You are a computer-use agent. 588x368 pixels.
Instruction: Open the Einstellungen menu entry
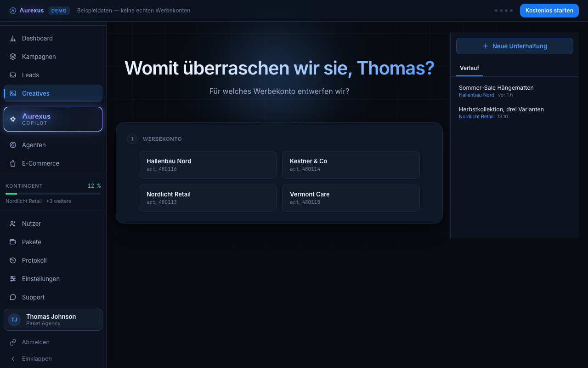tap(53, 279)
